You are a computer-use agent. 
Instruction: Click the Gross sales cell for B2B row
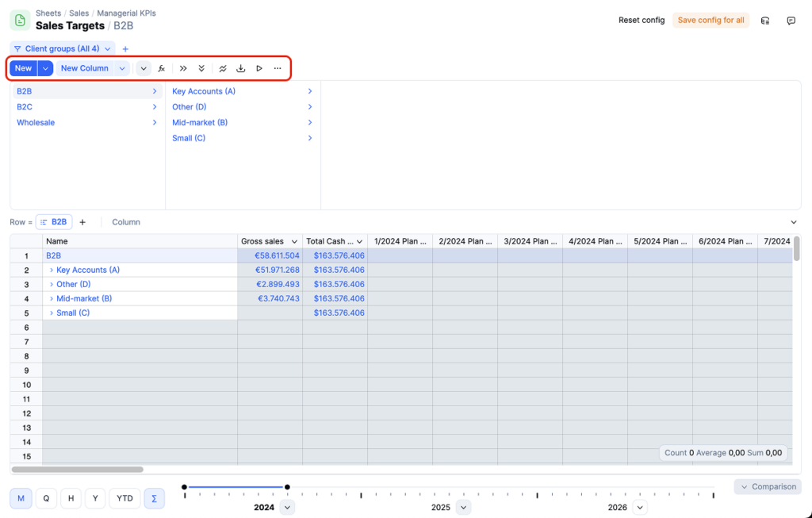[x=270, y=256]
